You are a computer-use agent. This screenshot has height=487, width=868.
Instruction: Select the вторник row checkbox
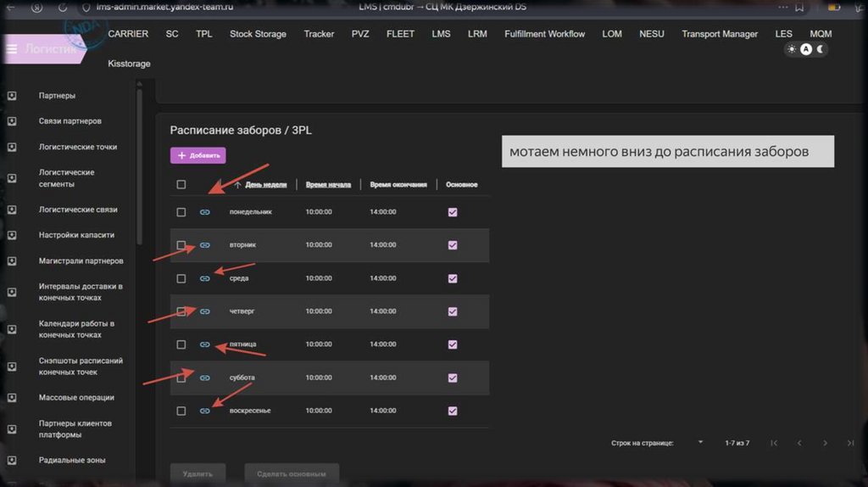181,245
